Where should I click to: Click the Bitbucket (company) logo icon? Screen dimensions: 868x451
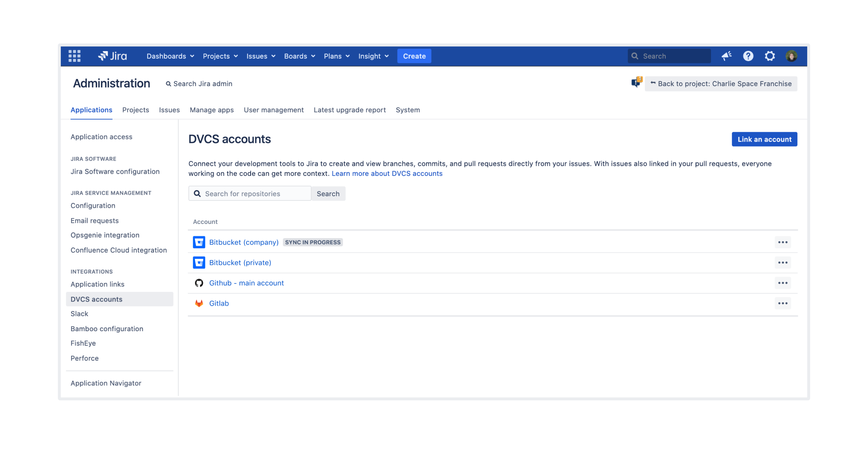[x=199, y=242]
